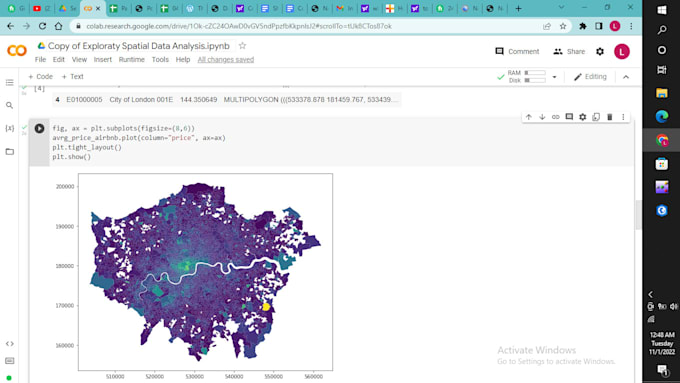
Task: Add a new Text cell
Action: pyautogui.click(x=72, y=76)
